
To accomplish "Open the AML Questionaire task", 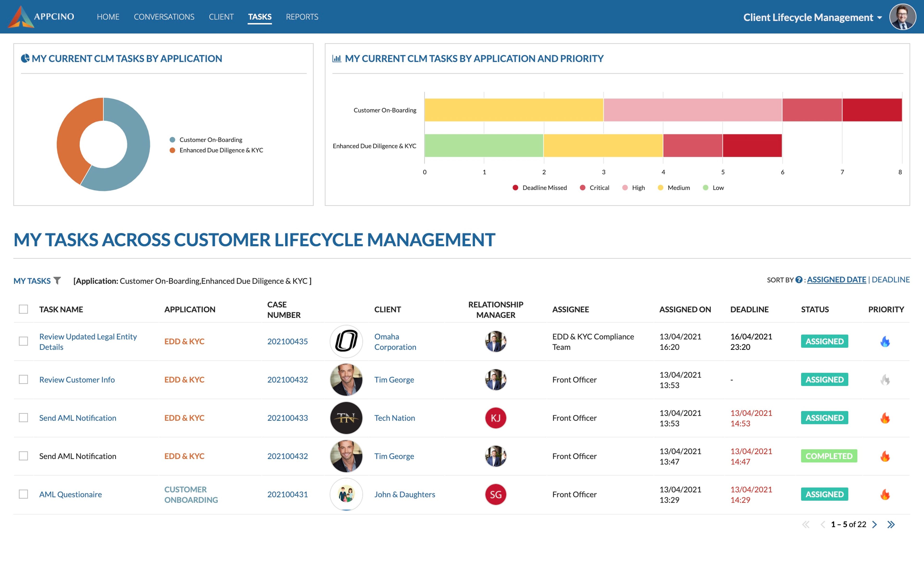I will (x=71, y=494).
